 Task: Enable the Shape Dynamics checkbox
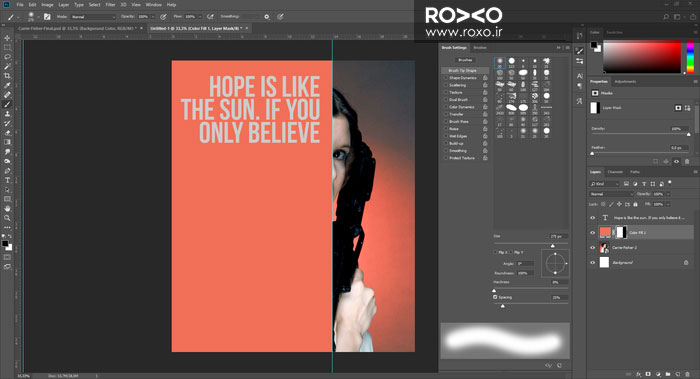(x=446, y=78)
